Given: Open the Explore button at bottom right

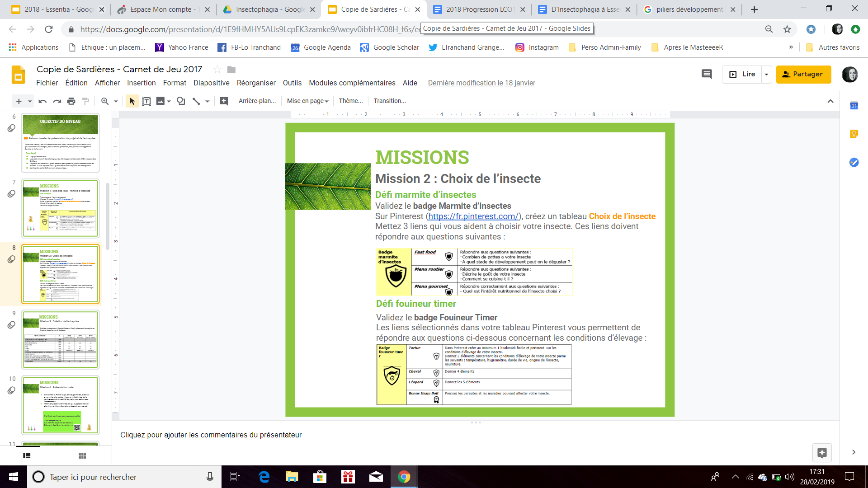Looking at the screenshot, I should tap(822, 452).
